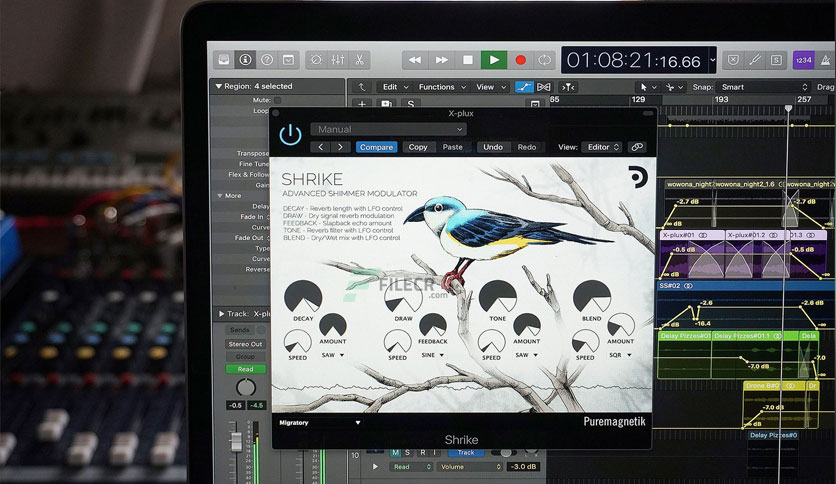
Task: Click the Flex show/hide icon
Action: [544, 87]
